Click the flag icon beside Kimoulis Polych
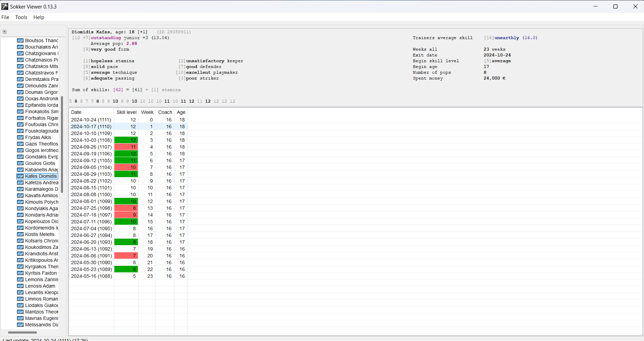The height and width of the screenshot is (341, 644). point(20,202)
